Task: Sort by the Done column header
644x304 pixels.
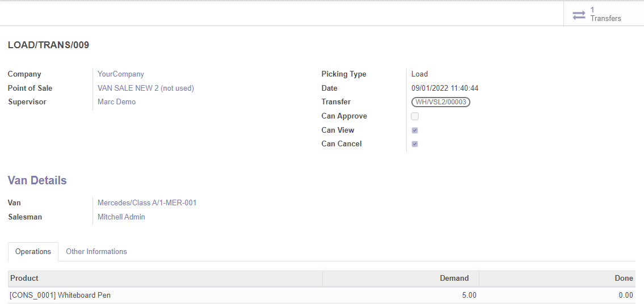Action: pyautogui.click(x=624, y=278)
